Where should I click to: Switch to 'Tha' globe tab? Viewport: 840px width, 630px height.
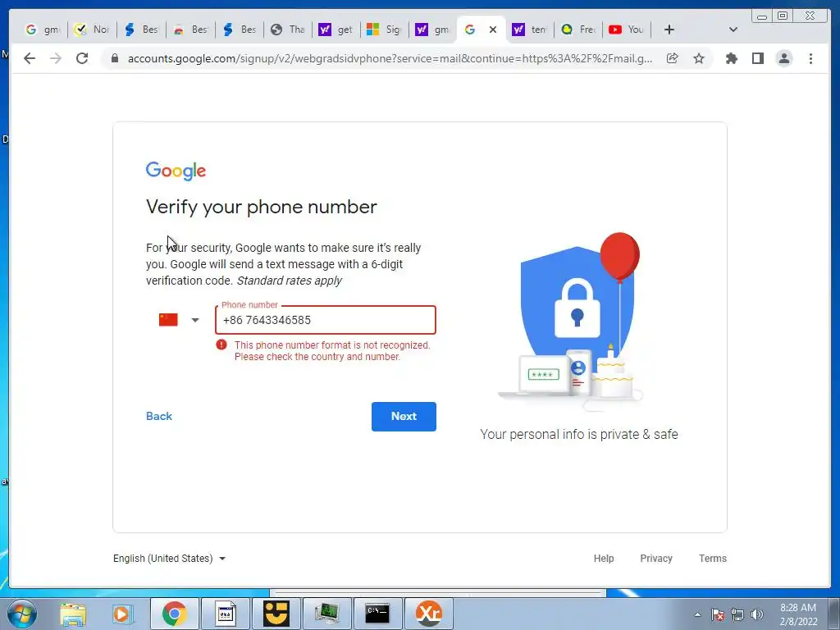tap(288, 30)
